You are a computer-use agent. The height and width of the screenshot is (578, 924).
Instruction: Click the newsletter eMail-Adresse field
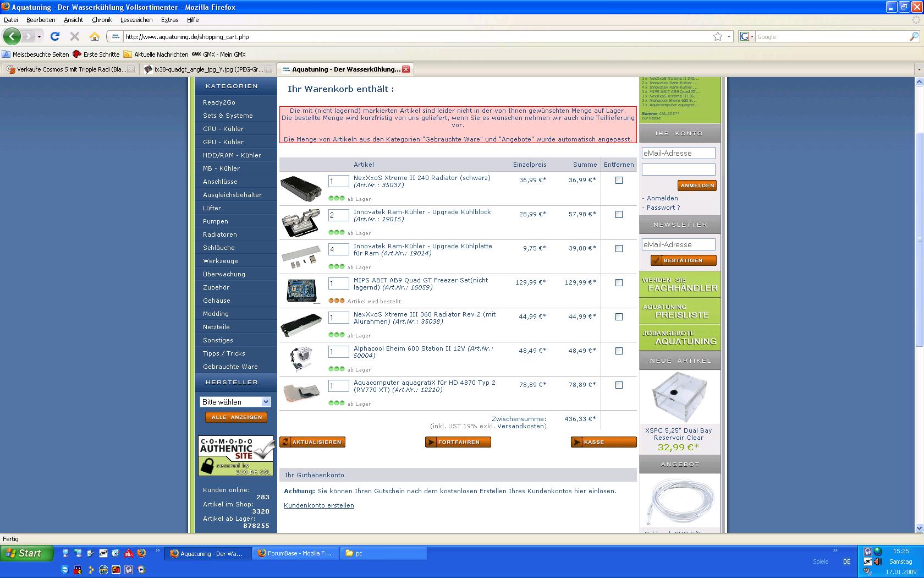click(x=679, y=244)
